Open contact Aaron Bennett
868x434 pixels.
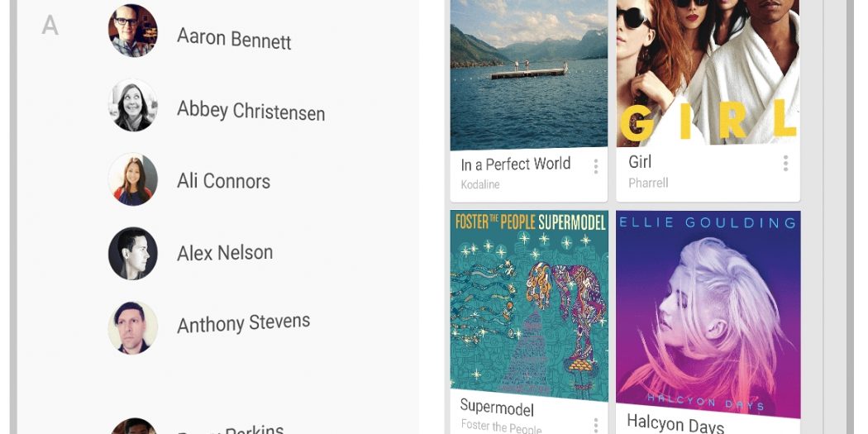click(x=234, y=39)
